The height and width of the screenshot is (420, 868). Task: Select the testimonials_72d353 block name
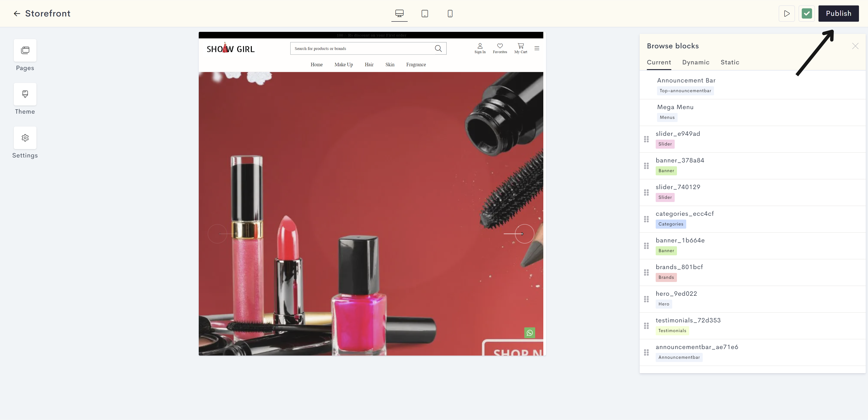pos(688,320)
